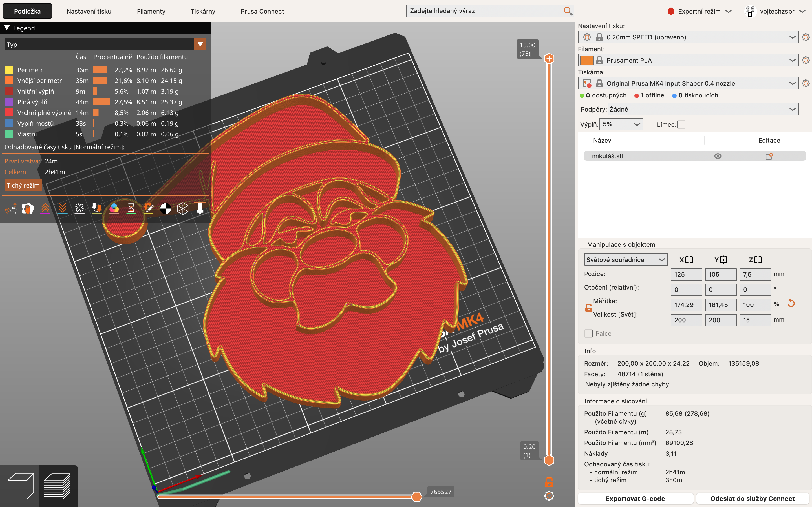Toggle retractions up-arrows icon
812x507 pixels.
[x=45, y=208]
